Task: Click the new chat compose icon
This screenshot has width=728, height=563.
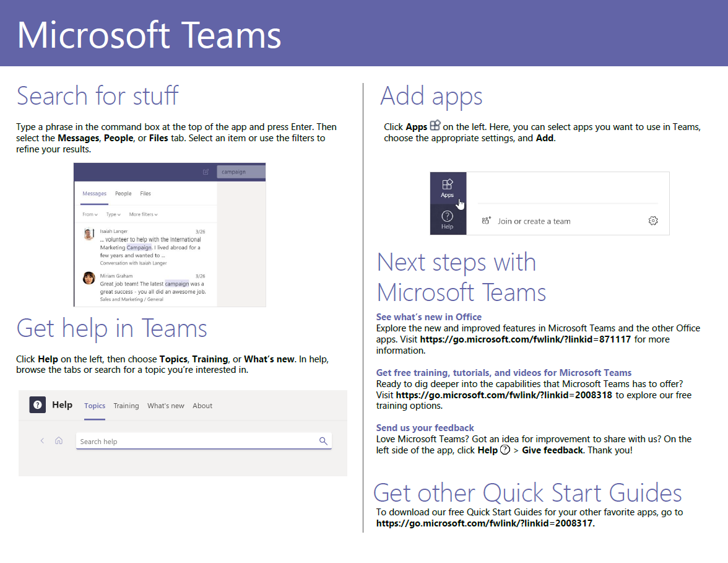Action: coord(206,172)
